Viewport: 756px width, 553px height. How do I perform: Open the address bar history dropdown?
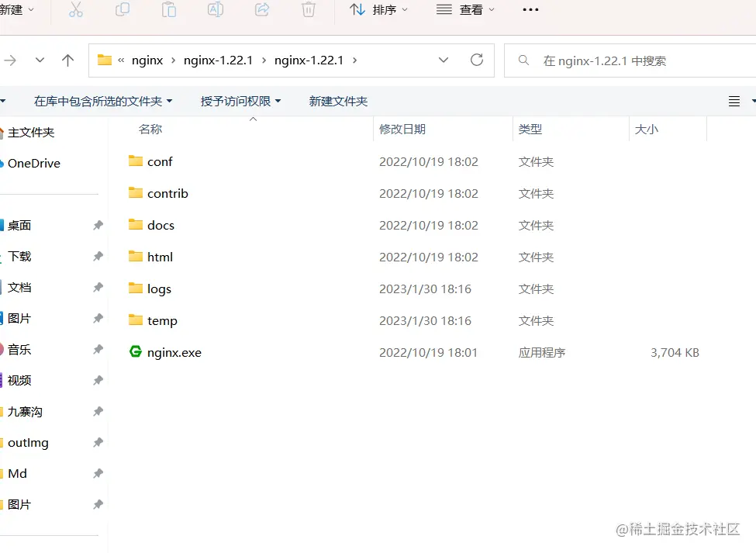tap(444, 59)
